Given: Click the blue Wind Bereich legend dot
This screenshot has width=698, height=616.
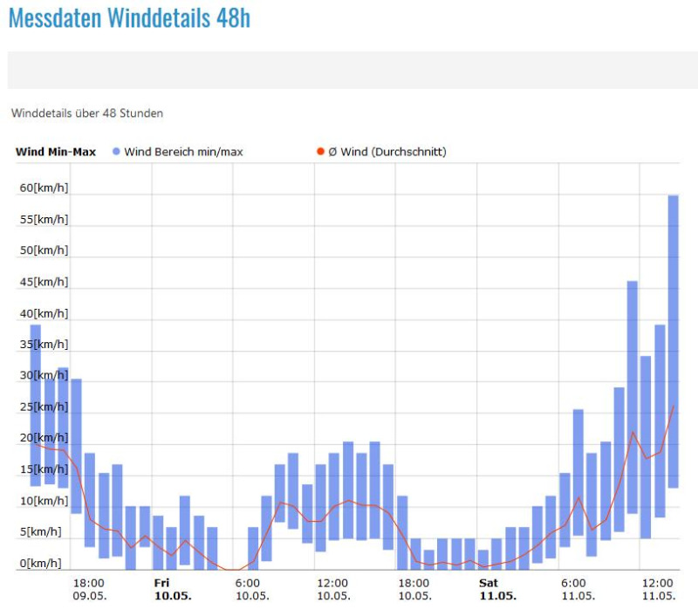Looking at the screenshot, I should tap(116, 152).
